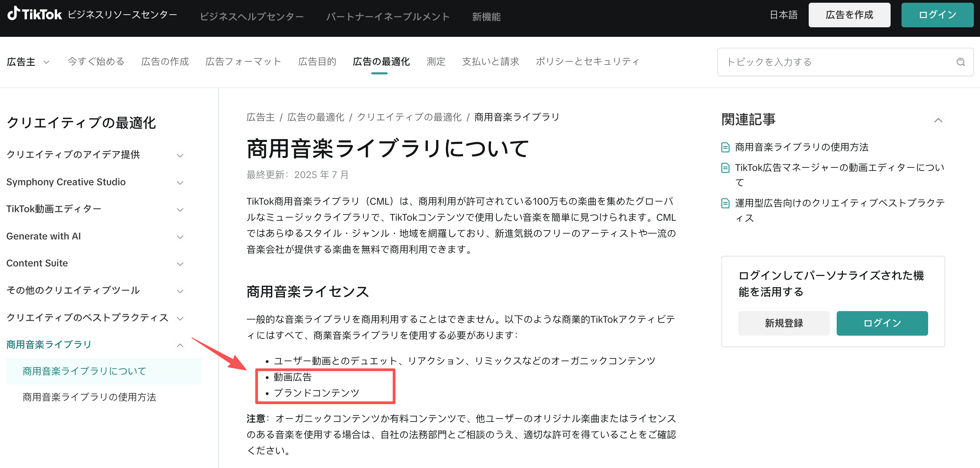This screenshot has height=468, width=980.
Task: Expand Content Suite section
Action: click(x=180, y=264)
